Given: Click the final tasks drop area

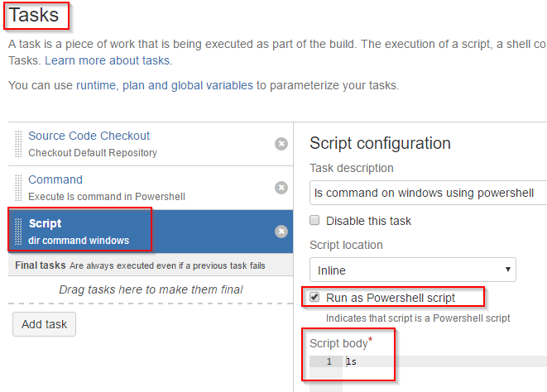Looking at the screenshot, I should click(151, 289).
